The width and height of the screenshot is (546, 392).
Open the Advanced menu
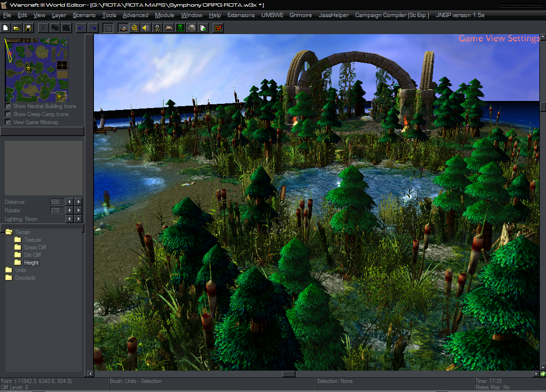[136, 15]
